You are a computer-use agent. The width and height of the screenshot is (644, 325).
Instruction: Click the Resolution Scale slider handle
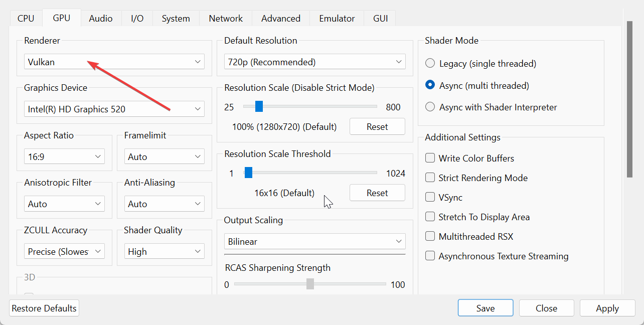(259, 106)
